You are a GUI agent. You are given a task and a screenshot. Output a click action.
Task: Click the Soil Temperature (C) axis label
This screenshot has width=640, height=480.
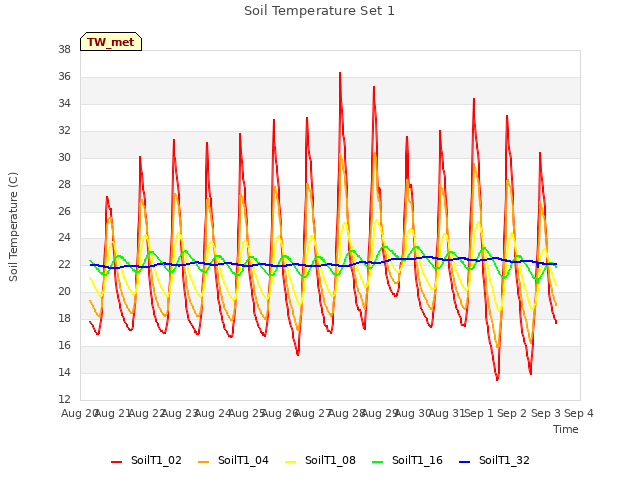[x=13, y=227]
